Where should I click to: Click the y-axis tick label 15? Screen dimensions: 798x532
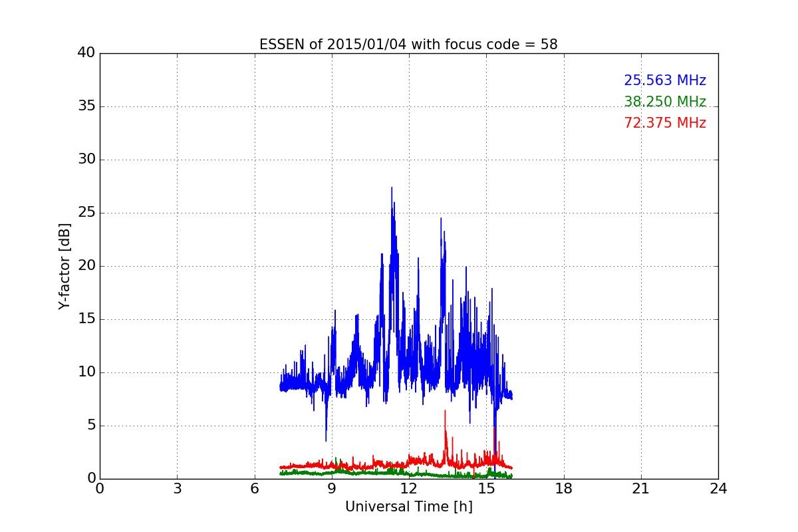point(86,319)
